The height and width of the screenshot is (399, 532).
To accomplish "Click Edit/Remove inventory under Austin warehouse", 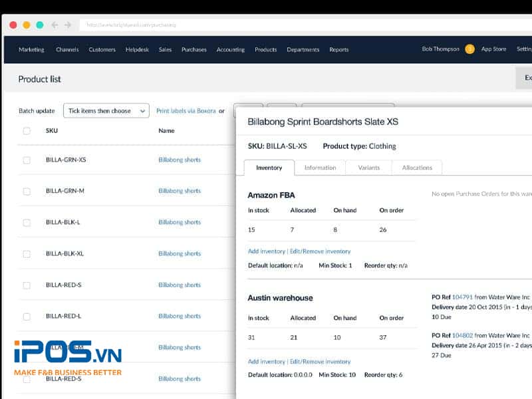I will 320,362.
